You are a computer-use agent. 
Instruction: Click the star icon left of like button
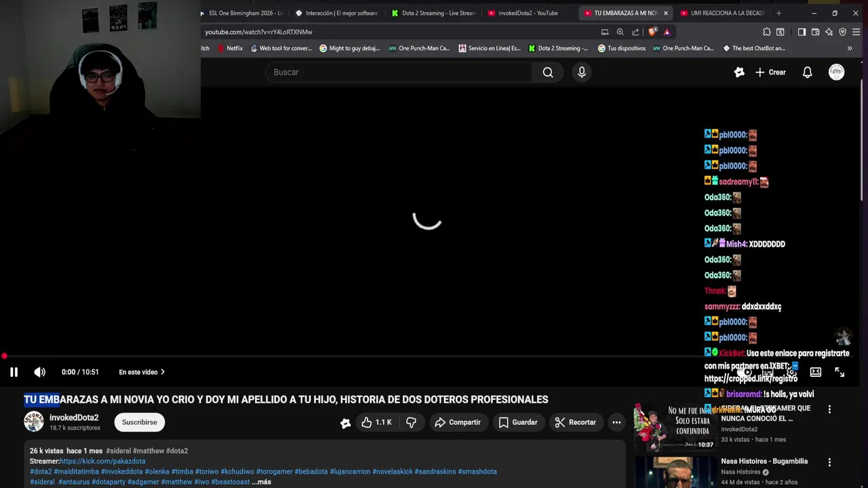click(x=345, y=423)
